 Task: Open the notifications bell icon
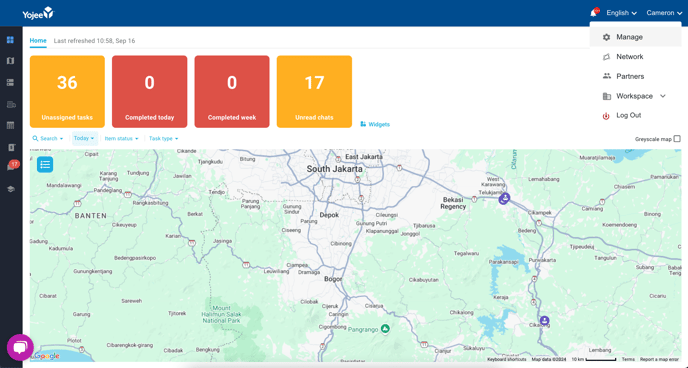[594, 13]
